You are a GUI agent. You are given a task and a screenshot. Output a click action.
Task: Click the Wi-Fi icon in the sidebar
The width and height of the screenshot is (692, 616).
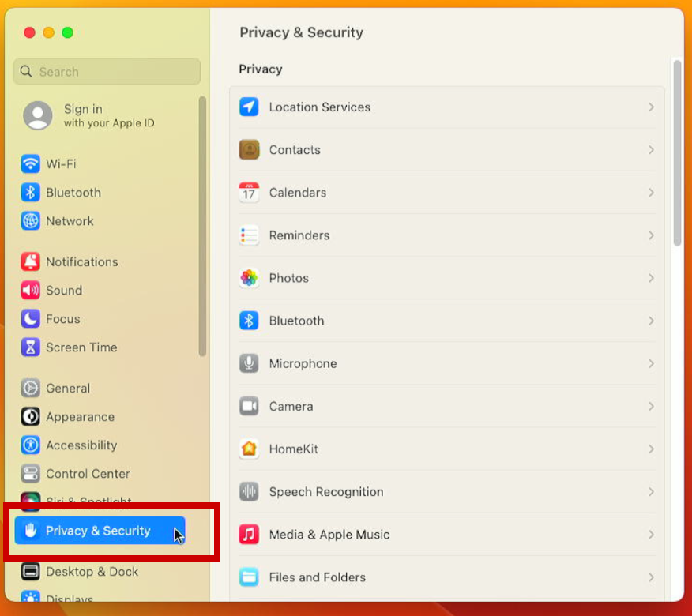31,163
